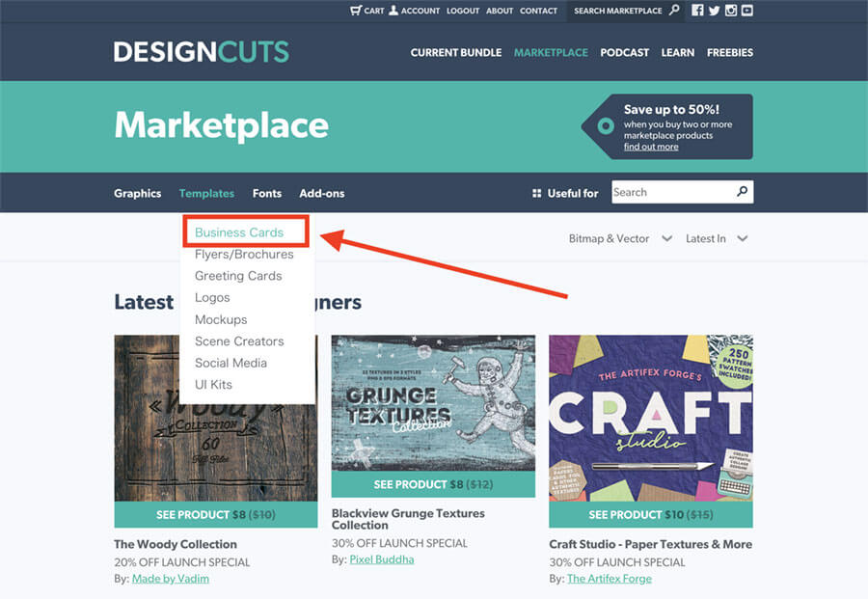
Task: Click the top bar search magnifier icon
Action: [674, 10]
